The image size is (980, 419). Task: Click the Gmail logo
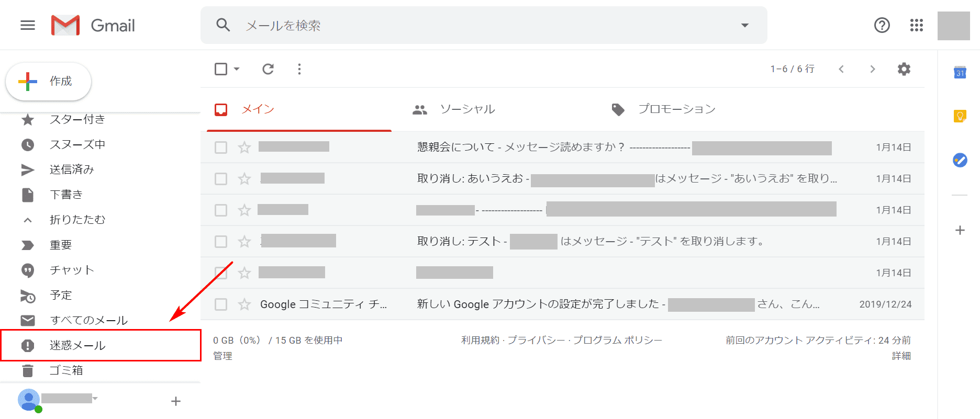click(x=93, y=25)
